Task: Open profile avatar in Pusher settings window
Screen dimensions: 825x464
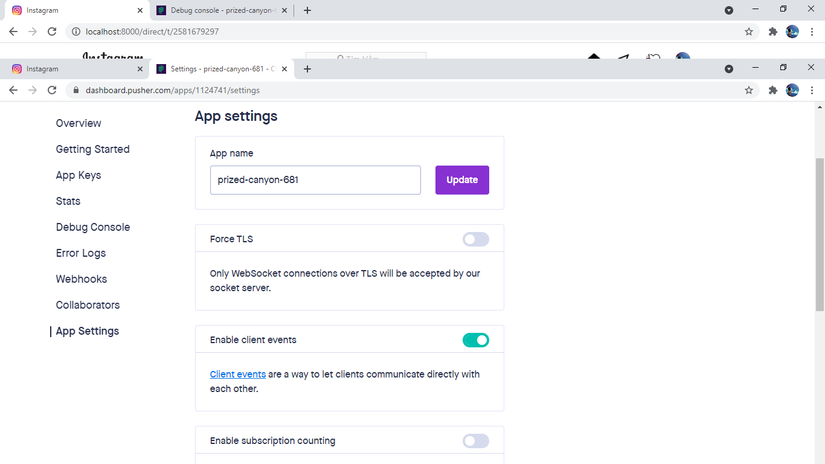Action: click(x=792, y=90)
